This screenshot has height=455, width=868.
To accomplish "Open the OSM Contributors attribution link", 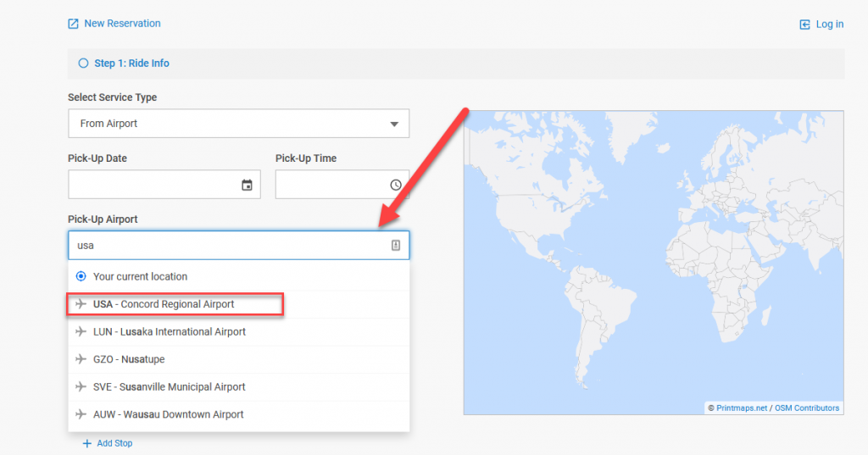I will [807, 408].
